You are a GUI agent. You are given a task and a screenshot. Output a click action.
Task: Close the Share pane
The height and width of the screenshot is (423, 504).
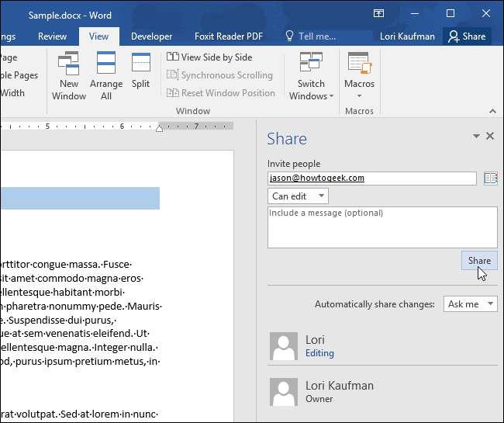[490, 136]
